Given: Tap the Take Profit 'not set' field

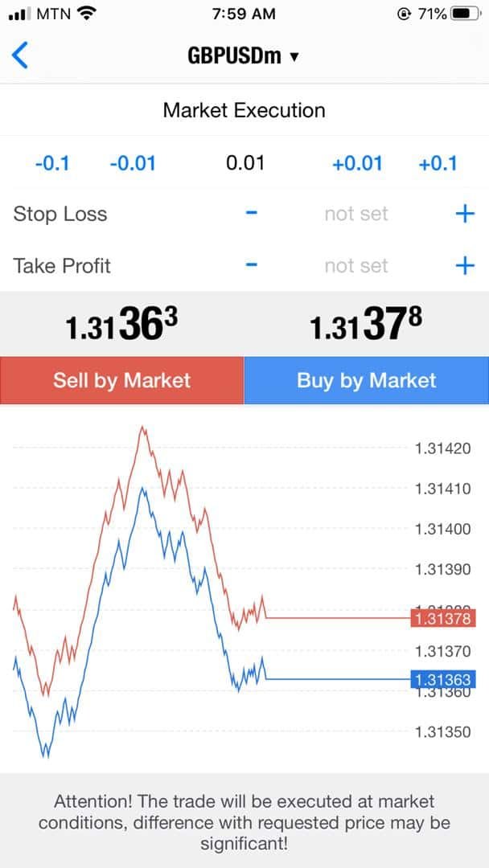Looking at the screenshot, I should (x=355, y=266).
